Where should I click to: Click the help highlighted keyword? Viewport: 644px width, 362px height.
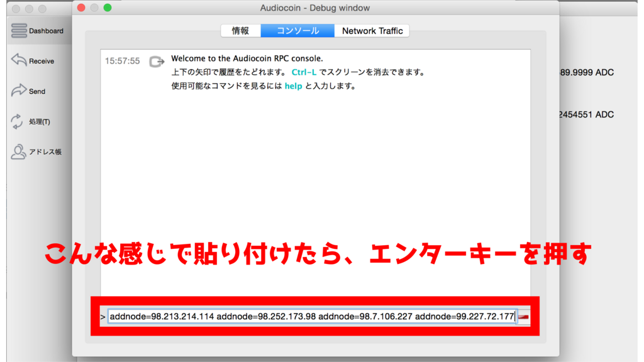click(293, 86)
